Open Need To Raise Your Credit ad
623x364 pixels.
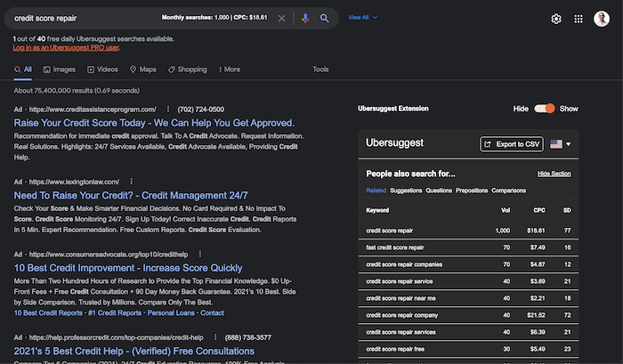click(131, 196)
